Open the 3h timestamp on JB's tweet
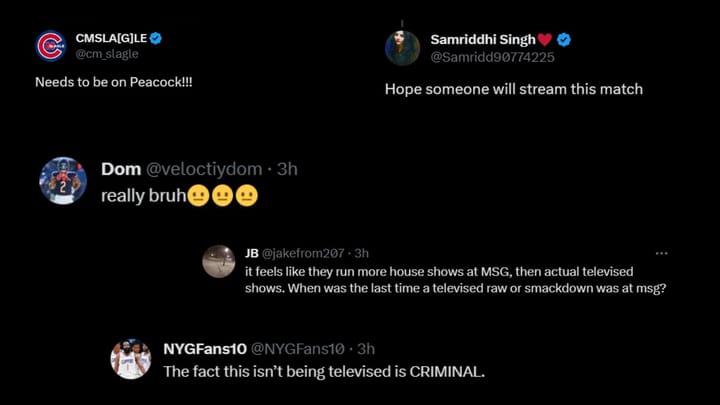720x405 pixels. [x=362, y=253]
